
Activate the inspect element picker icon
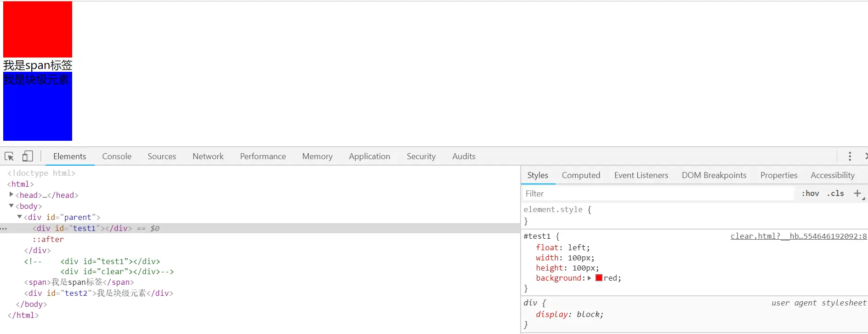(x=9, y=156)
